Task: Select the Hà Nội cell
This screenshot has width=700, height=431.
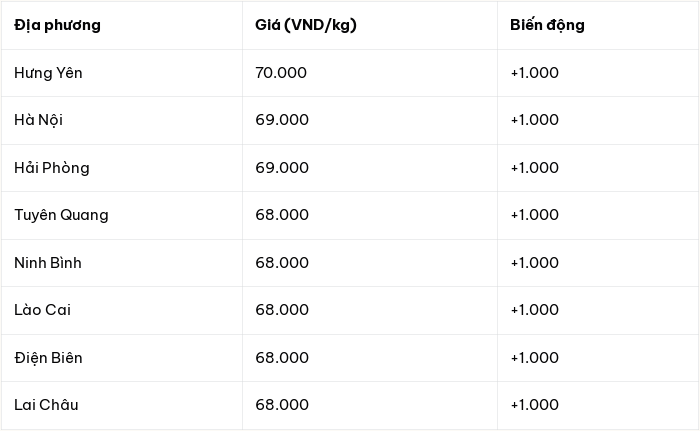Action: [38, 120]
